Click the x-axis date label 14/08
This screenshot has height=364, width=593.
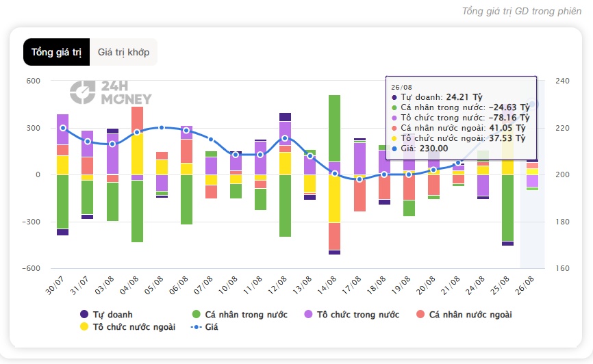pyautogui.click(x=327, y=285)
